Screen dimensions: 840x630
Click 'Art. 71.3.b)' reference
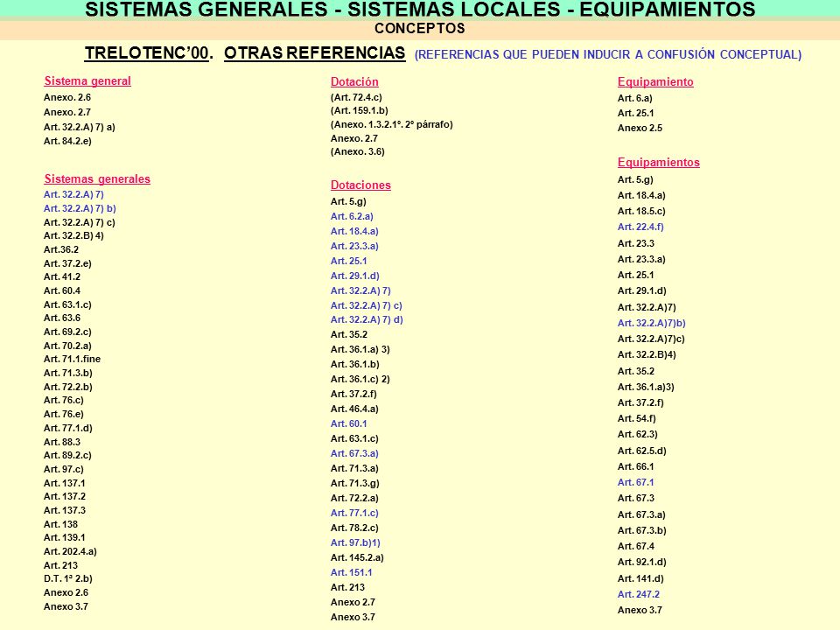pos(68,373)
